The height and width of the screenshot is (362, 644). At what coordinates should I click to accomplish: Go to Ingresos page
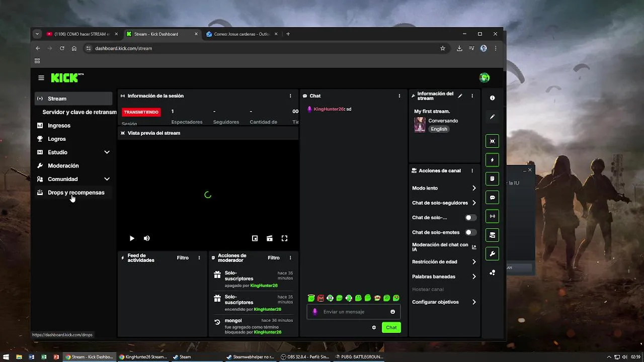tap(73, 126)
